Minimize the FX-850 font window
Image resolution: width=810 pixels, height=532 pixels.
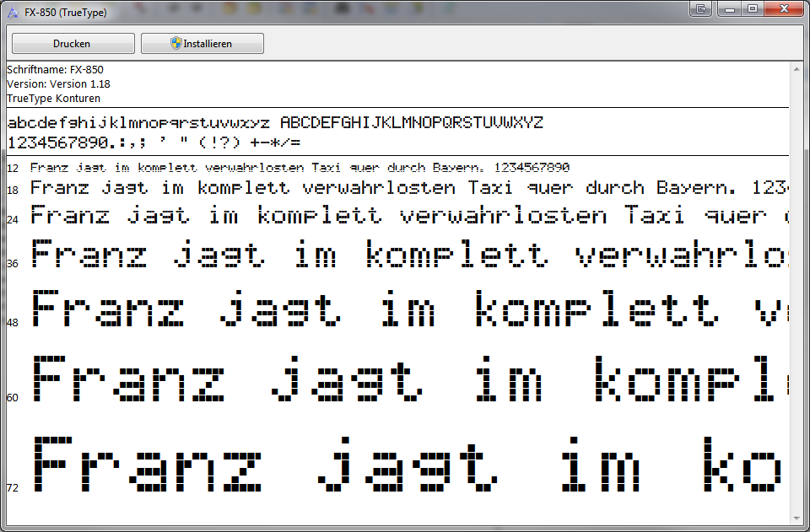(x=729, y=8)
